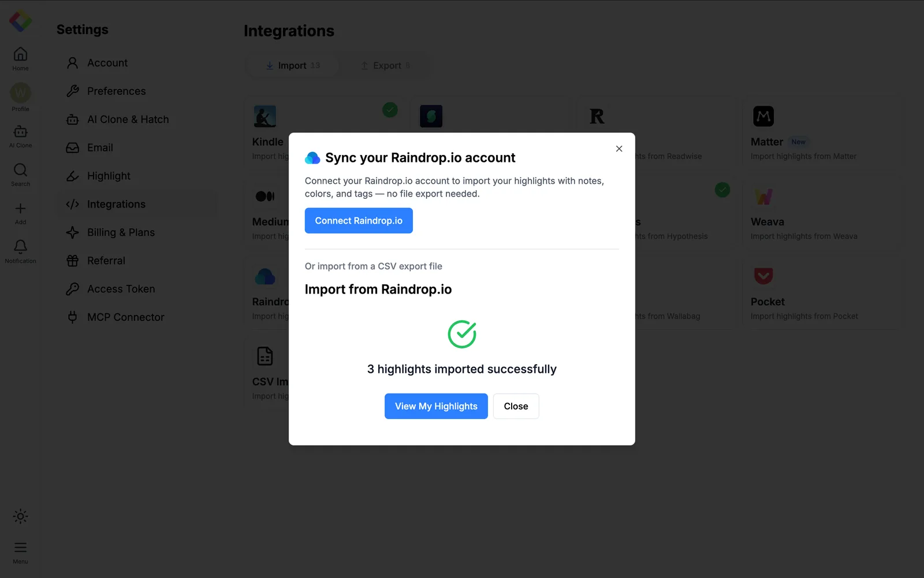This screenshot has width=924, height=578.
Task: Click the Connect Raindrop.io button
Action: pyautogui.click(x=359, y=221)
